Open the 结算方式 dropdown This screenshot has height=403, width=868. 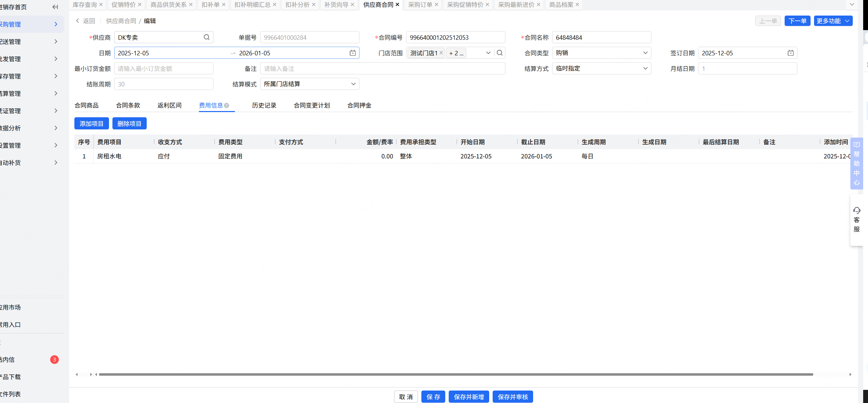coord(601,68)
